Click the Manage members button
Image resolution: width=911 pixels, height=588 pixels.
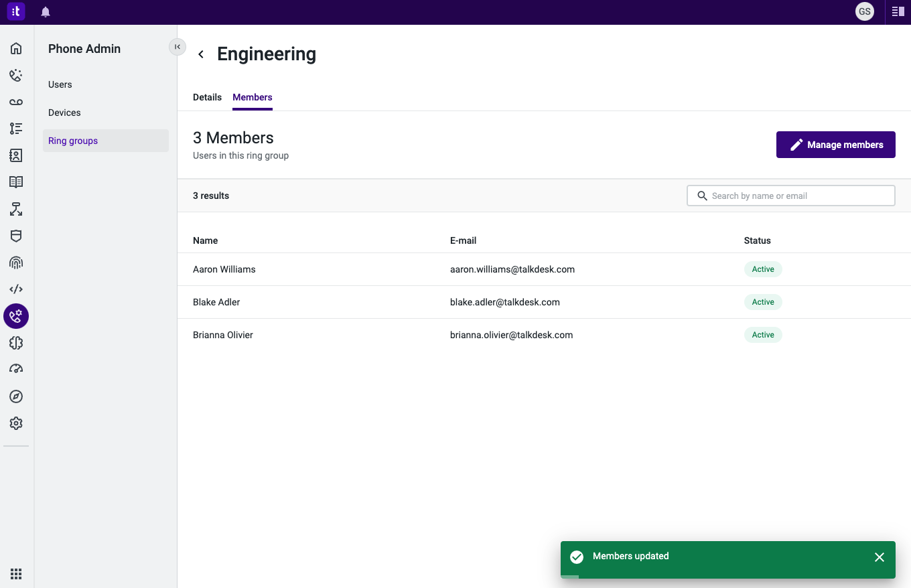tap(836, 145)
